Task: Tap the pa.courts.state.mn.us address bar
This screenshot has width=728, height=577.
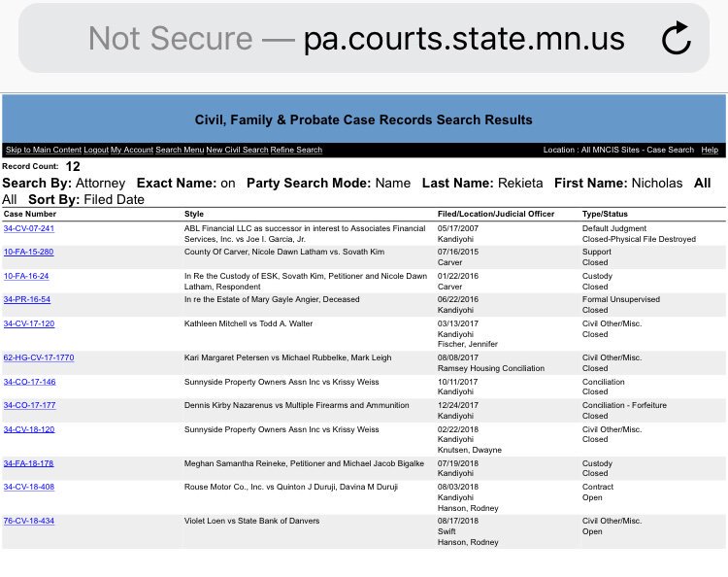Action: tap(364, 38)
